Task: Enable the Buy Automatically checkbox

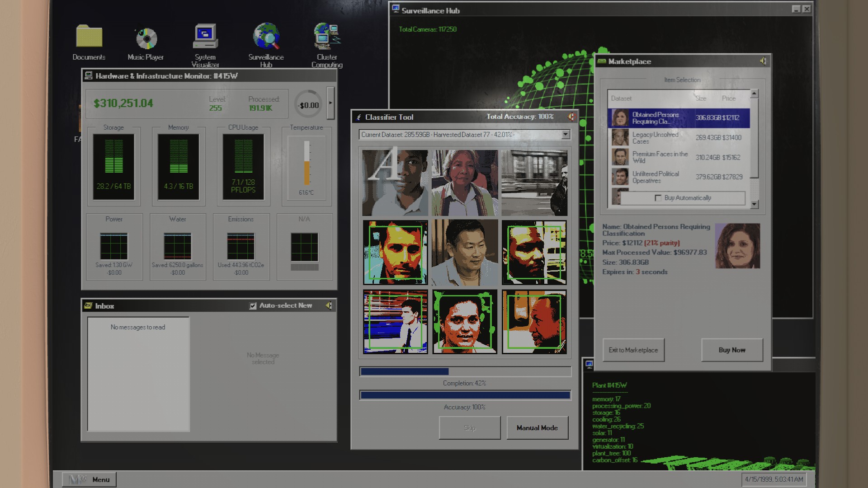Action: (658, 198)
